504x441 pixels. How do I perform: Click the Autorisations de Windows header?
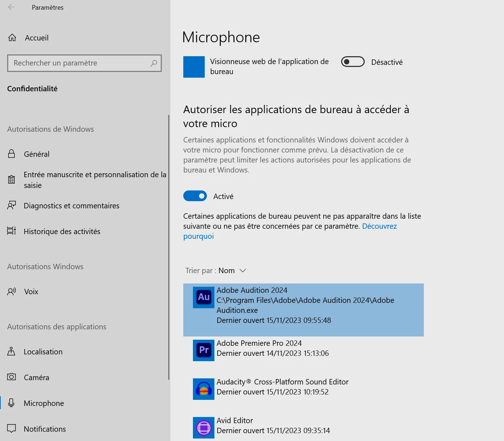click(50, 129)
